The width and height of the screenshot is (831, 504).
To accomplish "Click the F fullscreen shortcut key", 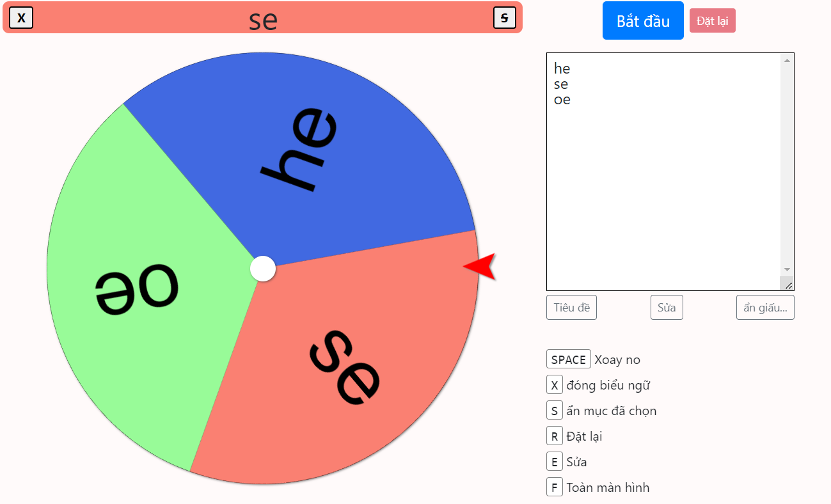I will [555, 487].
